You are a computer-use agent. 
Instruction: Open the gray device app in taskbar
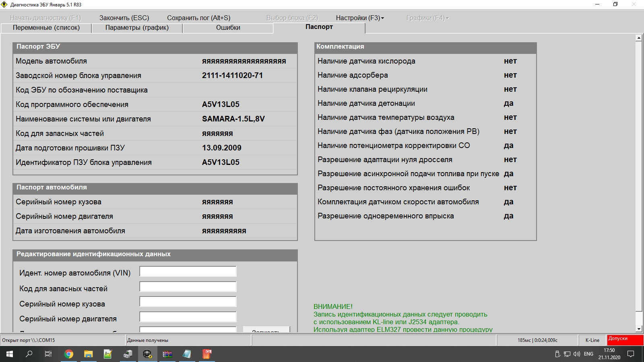[128, 354]
